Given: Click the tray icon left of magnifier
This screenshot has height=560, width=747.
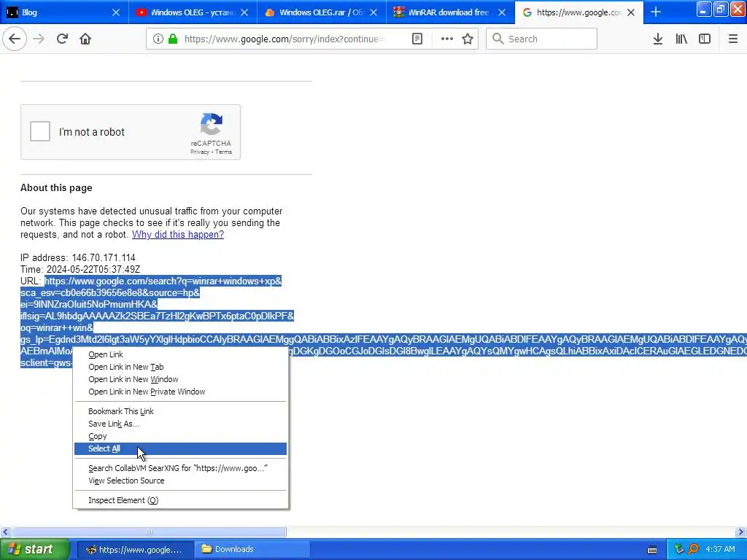Looking at the screenshot, I should 679,549.
